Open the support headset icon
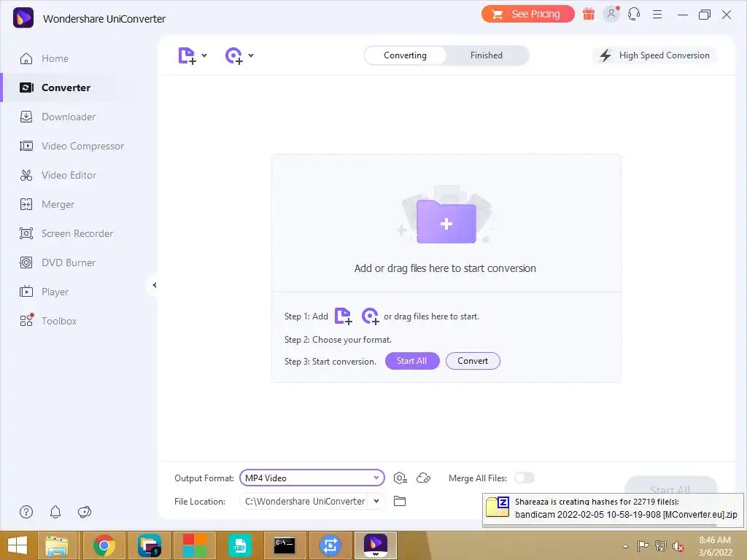 coord(634,15)
